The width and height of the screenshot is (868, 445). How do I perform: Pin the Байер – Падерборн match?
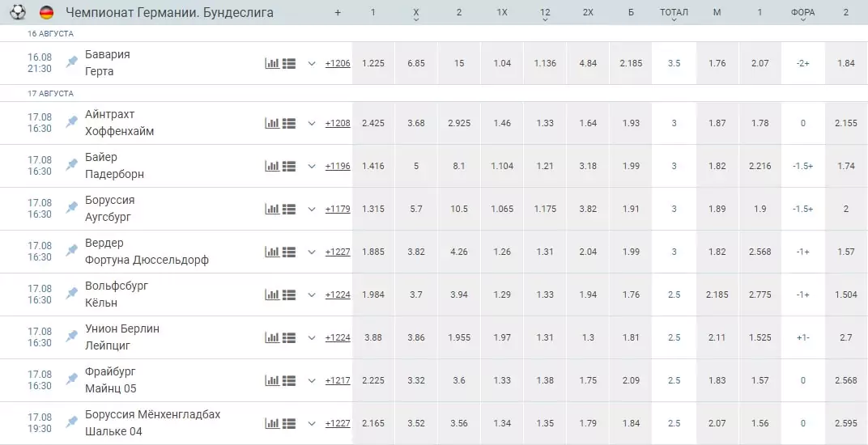pyautogui.click(x=71, y=165)
